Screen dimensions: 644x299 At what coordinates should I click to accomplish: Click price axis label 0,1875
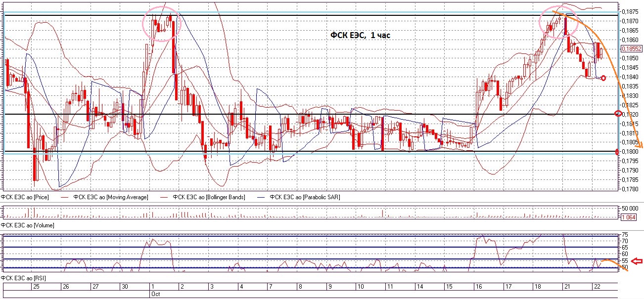(x=629, y=11)
